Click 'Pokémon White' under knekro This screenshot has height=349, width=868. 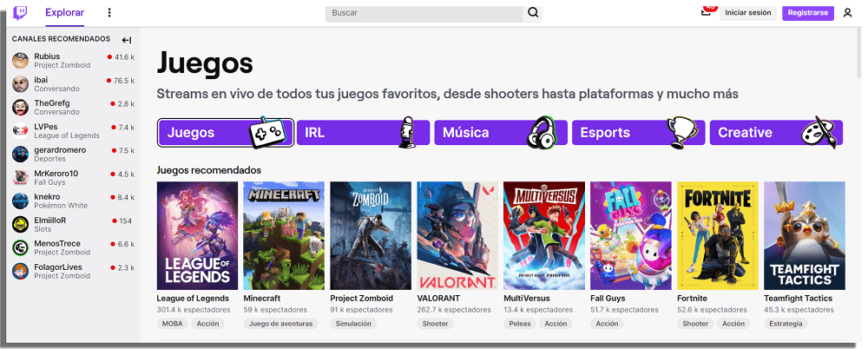point(61,206)
